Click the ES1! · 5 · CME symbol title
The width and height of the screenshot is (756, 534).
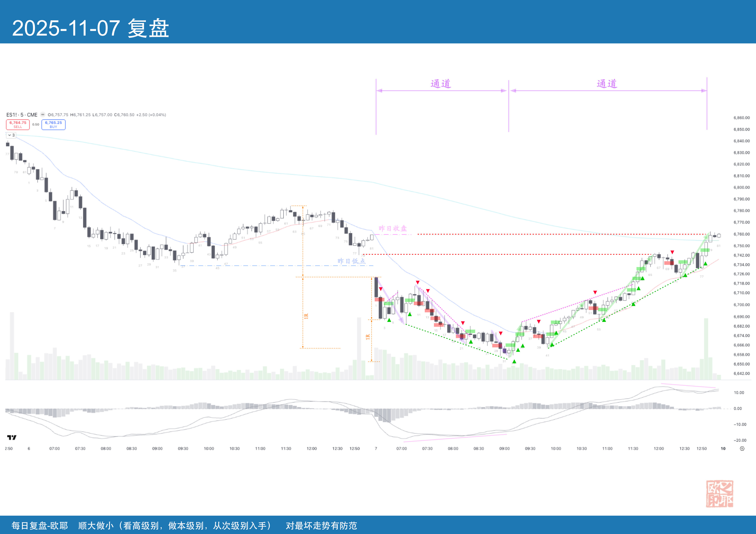[22, 115]
